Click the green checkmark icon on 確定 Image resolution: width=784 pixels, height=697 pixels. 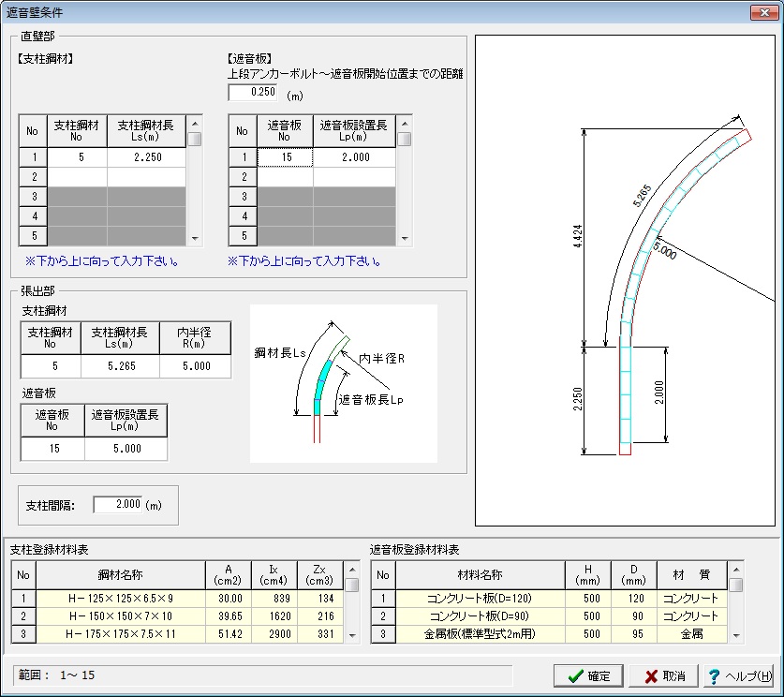[x=575, y=676]
